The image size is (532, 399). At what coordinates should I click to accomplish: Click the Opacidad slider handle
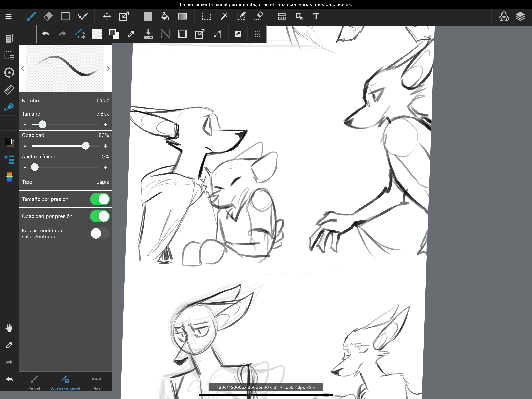click(x=86, y=146)
